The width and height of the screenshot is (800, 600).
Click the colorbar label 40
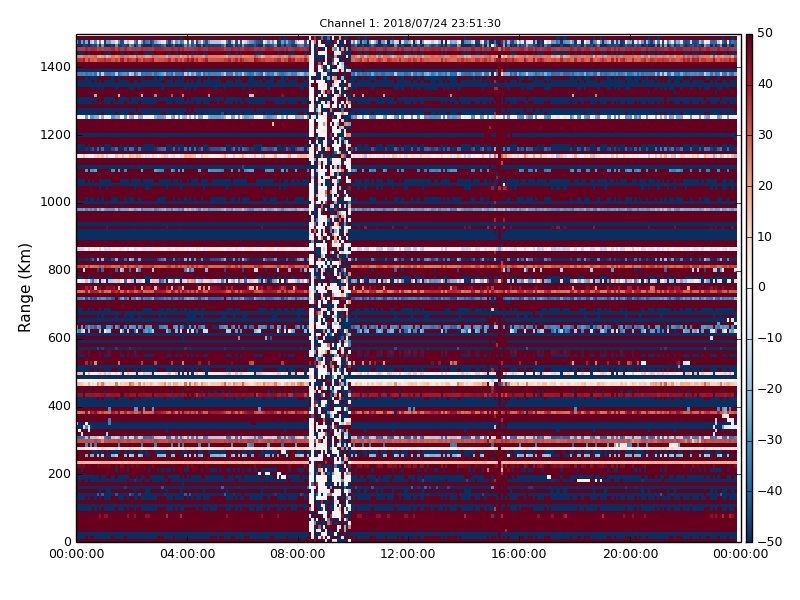click(x=765, y=84)
